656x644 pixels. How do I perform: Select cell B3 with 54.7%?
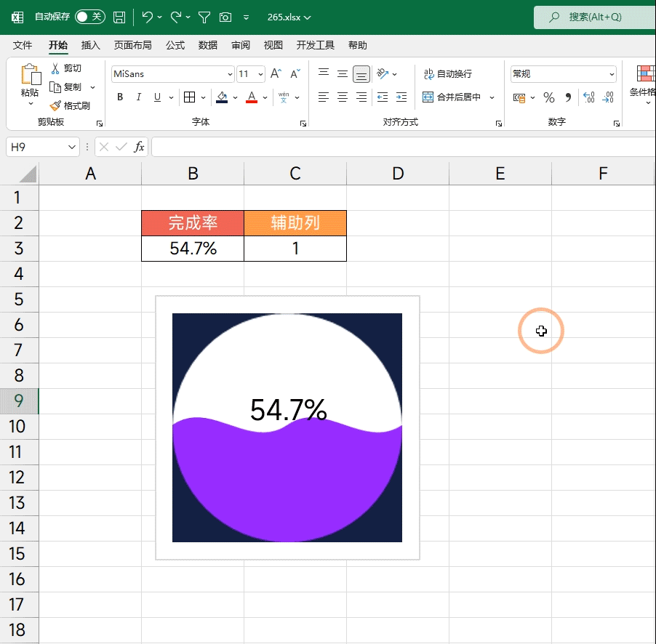pos(193,249)
